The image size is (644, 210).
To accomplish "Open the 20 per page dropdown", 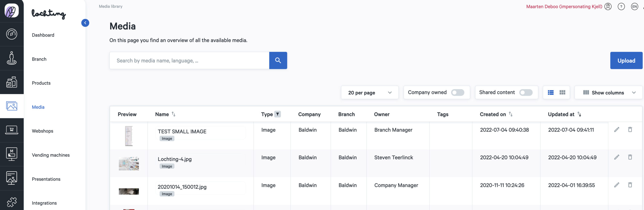I will (370, 93).
